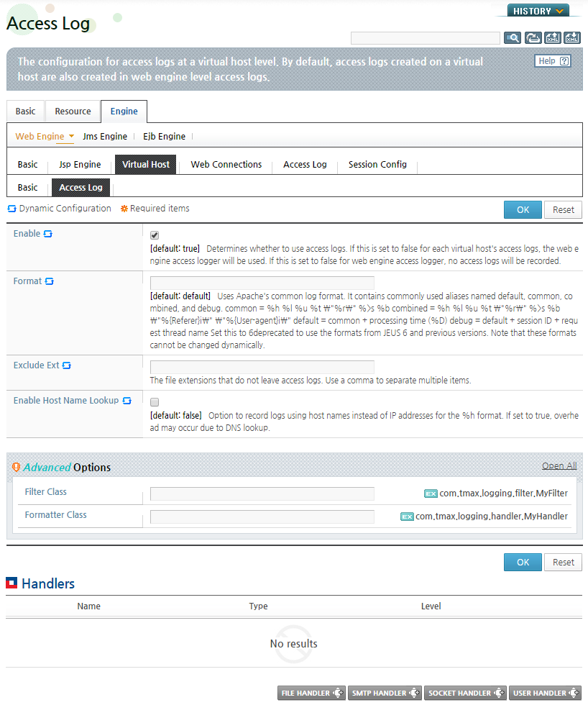Viewport: 588px width, 705px height.
Task: Click com.tmax.logging.filter.MyFilter example text
Action: (504, 493)
